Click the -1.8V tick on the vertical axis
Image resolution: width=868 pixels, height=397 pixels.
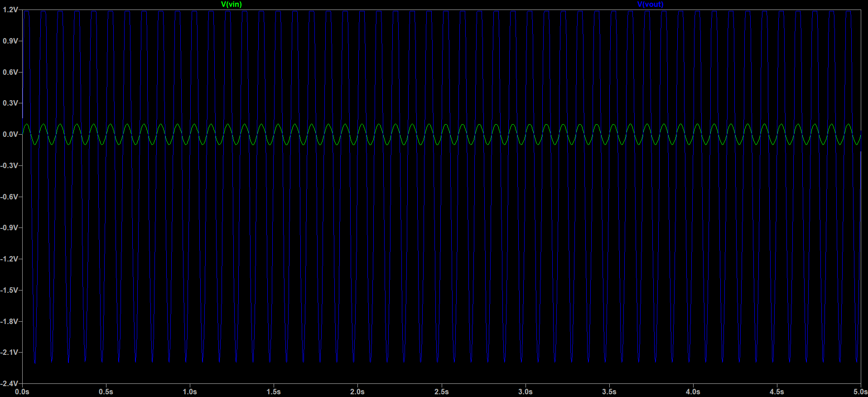[x=10, y=321]
